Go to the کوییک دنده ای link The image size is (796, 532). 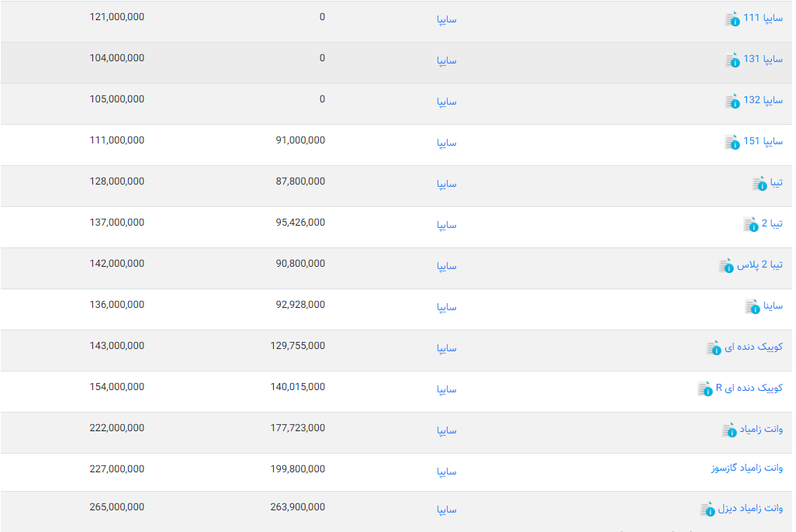[753, 347]
